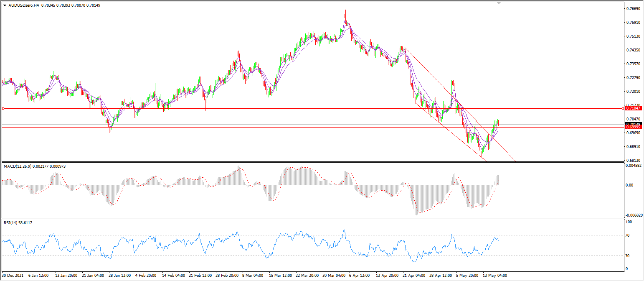Click the red support line near 0.69995
This screenshot has width=644, height=281.
click(x=251, y=127)
